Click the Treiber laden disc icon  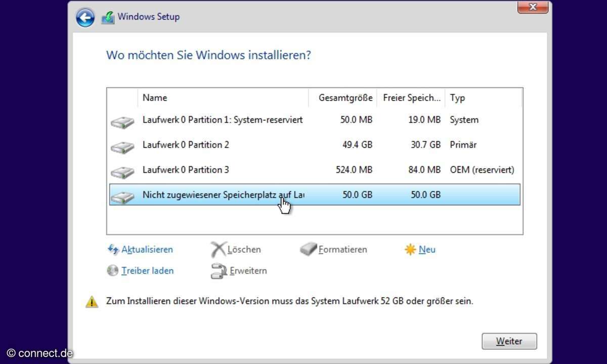tap(113, 270)
